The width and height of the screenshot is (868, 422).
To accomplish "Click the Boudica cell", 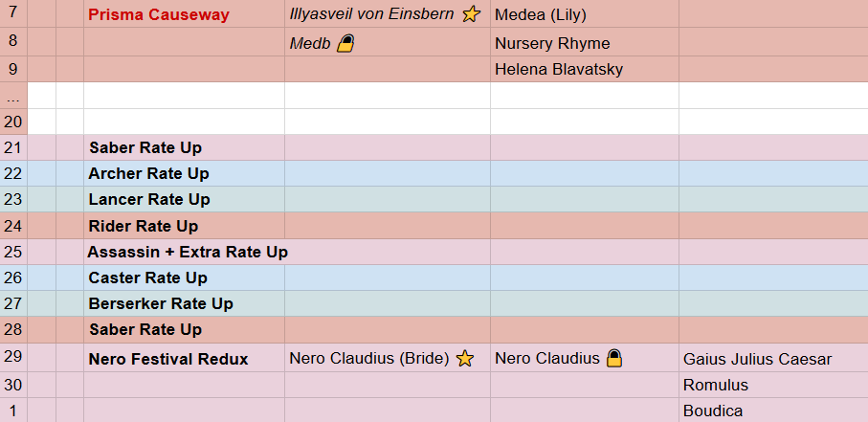I will click(x=773, y=411).
